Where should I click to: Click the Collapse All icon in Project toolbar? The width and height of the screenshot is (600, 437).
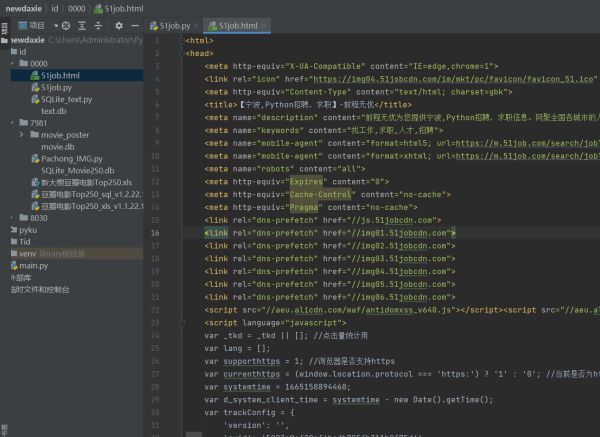[x=98, y=25]
